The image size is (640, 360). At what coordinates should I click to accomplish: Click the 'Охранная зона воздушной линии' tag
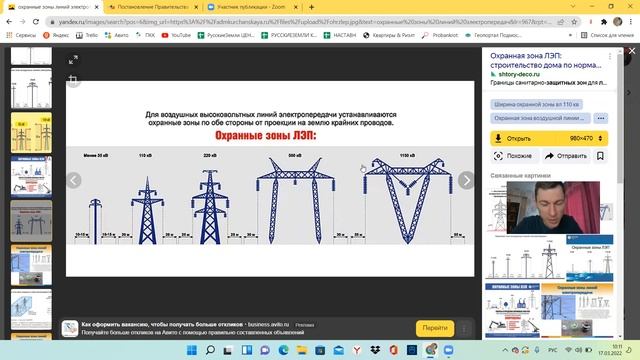point(540,118)
